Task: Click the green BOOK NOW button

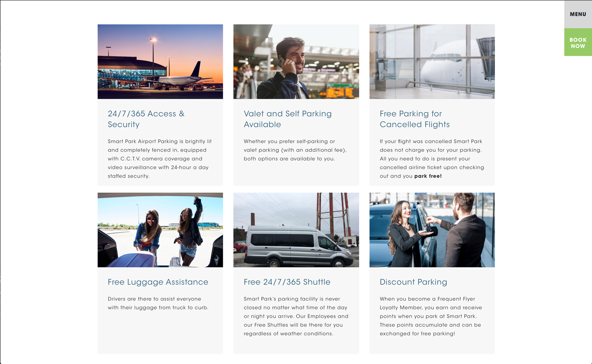Action: coord(578,42)
